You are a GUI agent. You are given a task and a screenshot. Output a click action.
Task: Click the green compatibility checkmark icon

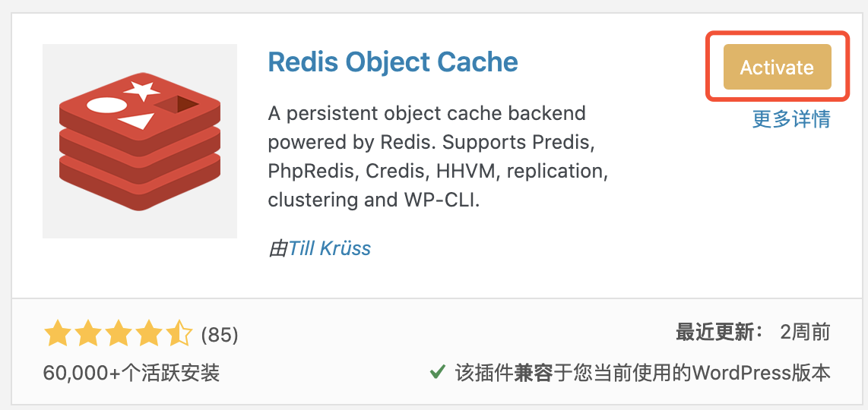click(438, 371)
